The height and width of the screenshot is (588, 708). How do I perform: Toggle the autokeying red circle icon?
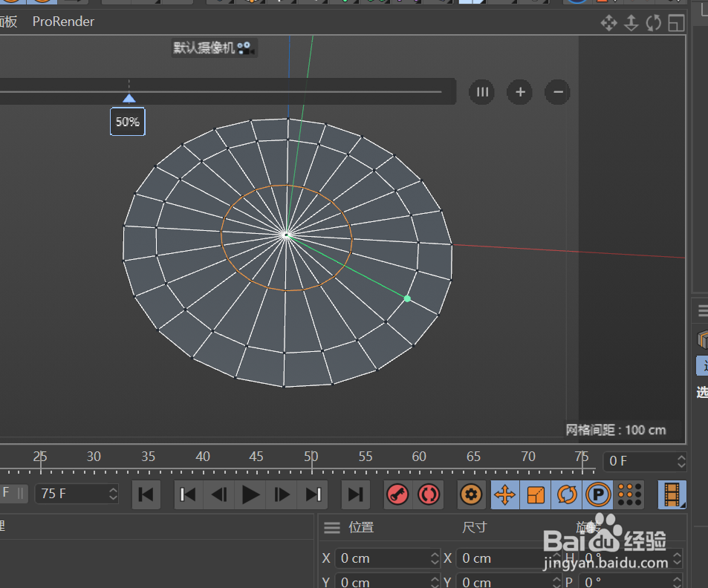pos(429,494)
